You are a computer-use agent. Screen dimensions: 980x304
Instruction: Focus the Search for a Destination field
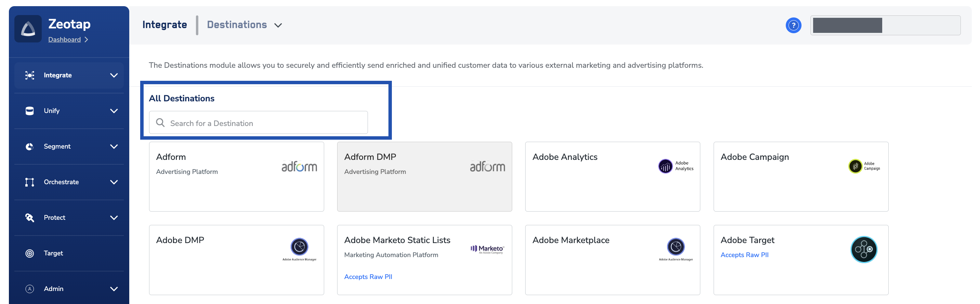tap(258, 123)
